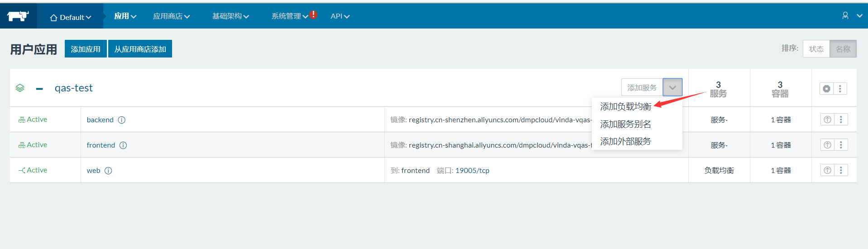Screen dimensions: 868x249
Task: Collapse the qas-test stack
Action: (39, 89)
